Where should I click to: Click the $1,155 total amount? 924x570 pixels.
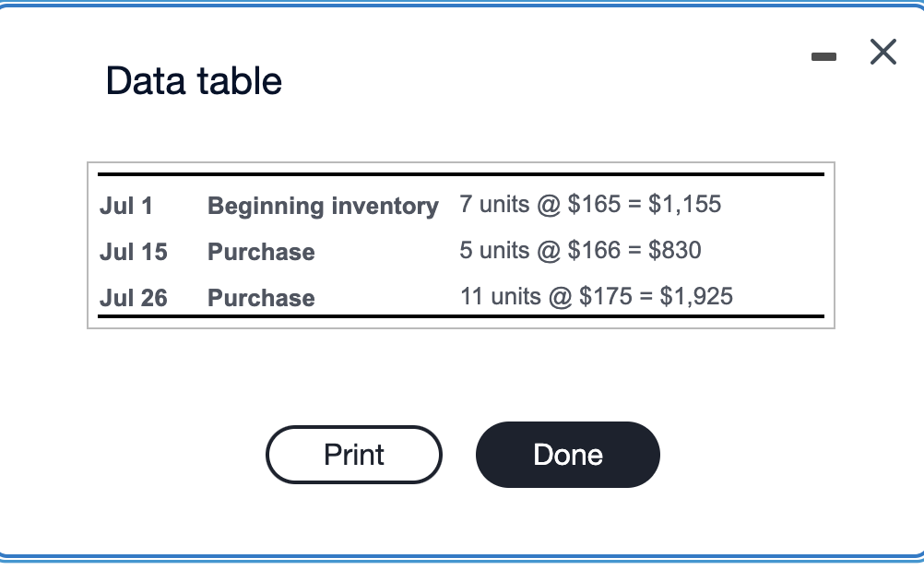(x=685, y=205)
